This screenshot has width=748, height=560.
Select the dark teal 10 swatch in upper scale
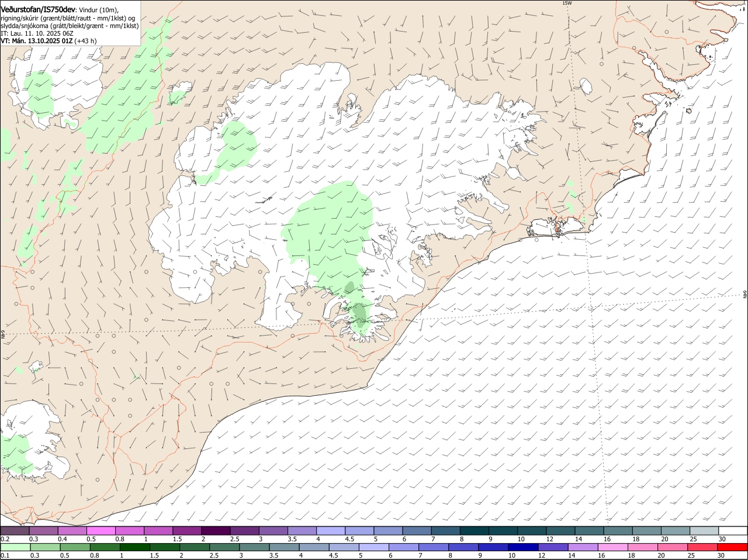[532, 531]
